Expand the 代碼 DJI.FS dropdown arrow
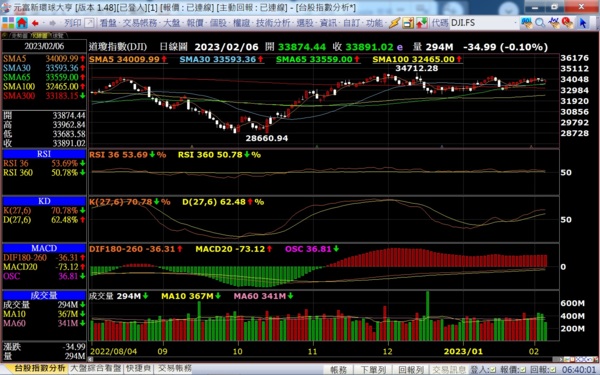This screenshot has width=600, height=375. point(516,23)
